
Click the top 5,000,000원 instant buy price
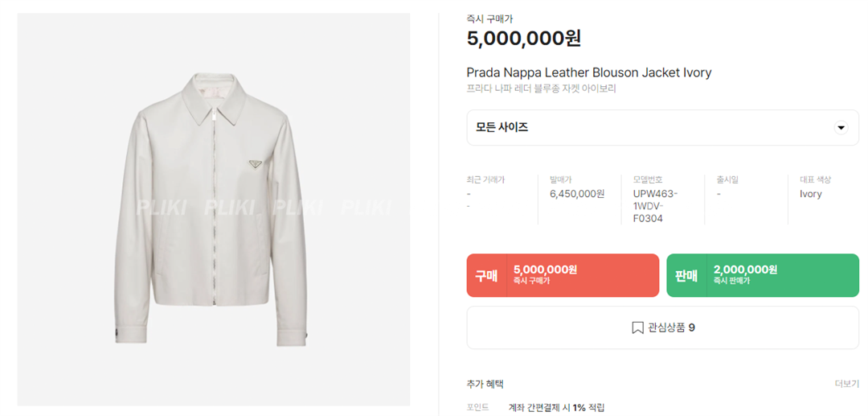click(523, 38)
